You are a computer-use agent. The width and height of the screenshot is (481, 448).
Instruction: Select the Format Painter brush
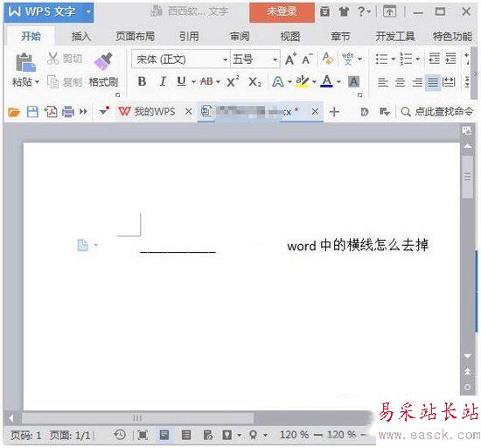(x=103, y=60)
